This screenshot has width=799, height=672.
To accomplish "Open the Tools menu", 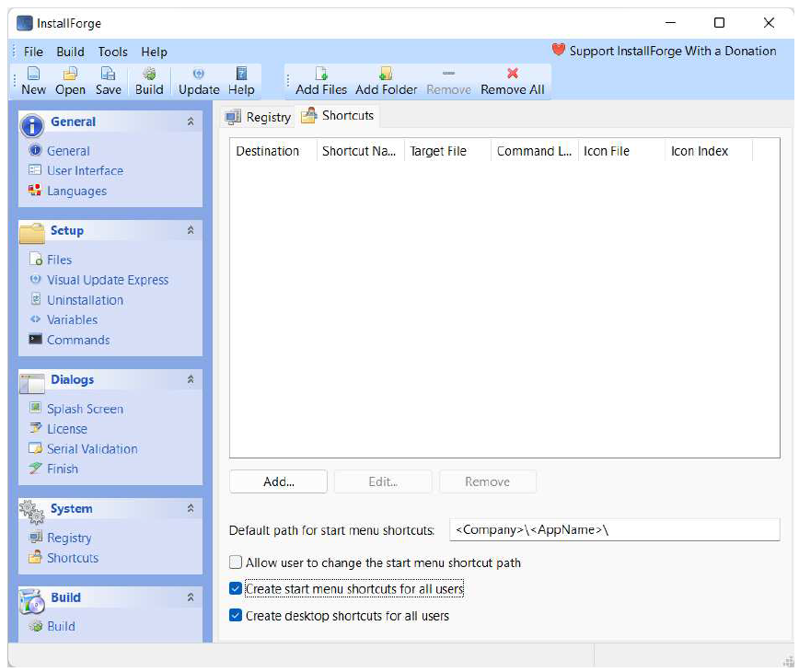I will pos(113,52).
